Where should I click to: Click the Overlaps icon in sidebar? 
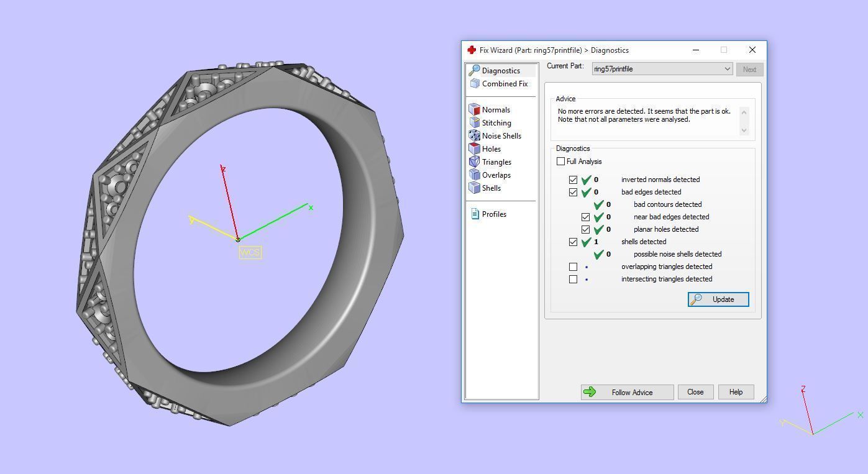point(475,175)
